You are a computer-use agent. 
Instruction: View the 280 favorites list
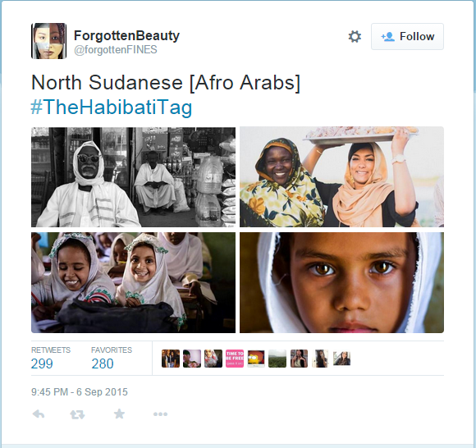pos(112,359)
